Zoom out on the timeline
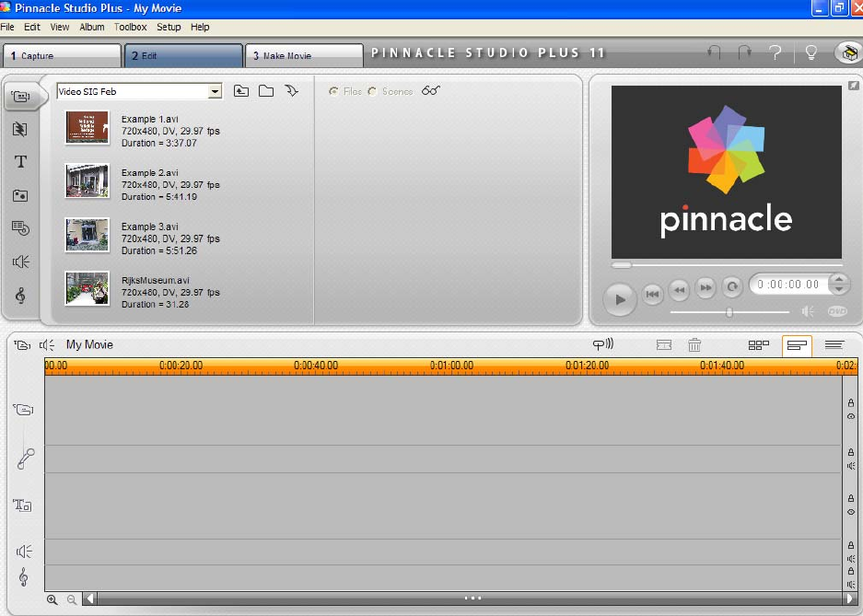The image size is (863, 616). 72,599
